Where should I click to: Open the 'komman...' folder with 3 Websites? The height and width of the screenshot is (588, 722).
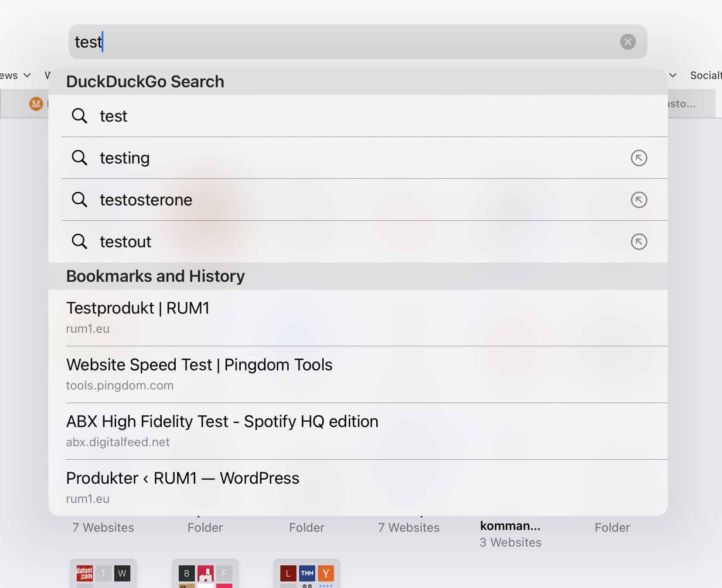tap(511, 533)
